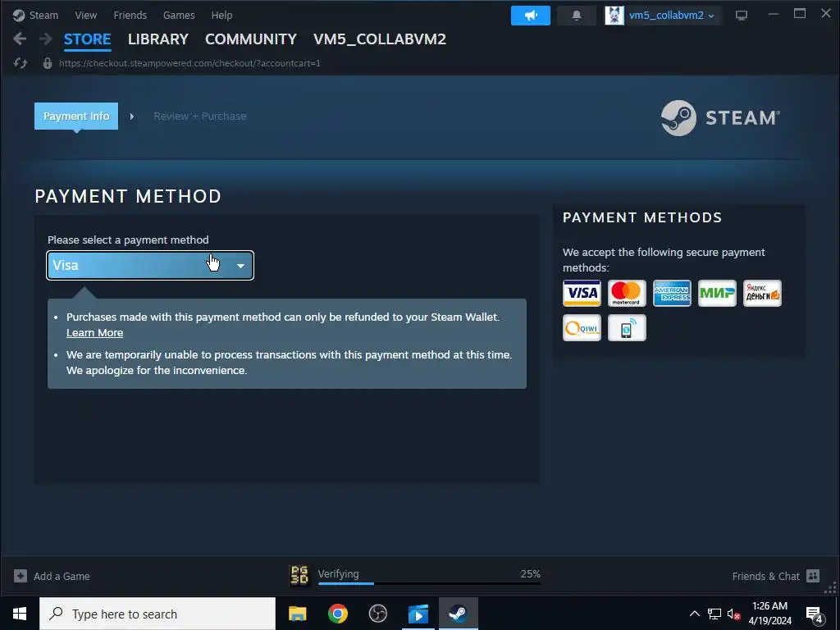Click the mobile payment phone logo

click(x=627, y=328)
